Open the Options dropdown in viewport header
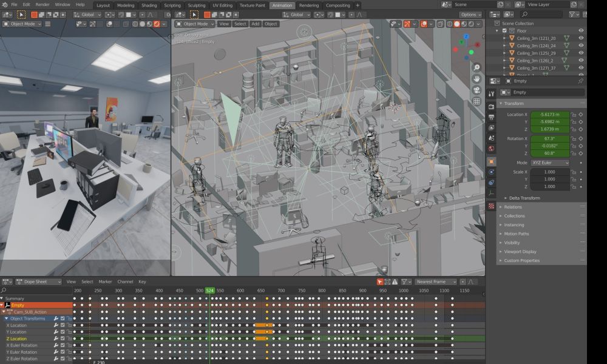607x364 pixels. (470, 15)
